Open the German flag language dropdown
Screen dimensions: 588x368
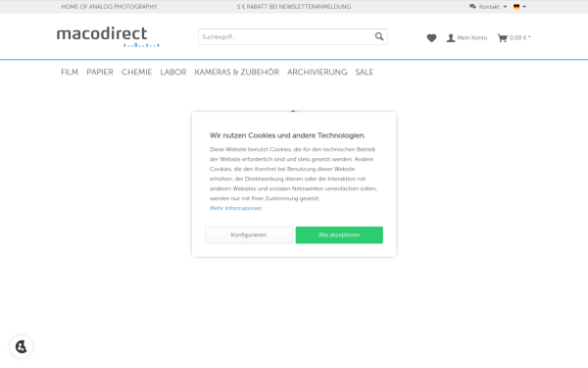pyautogui.click(x=519, y=7)
